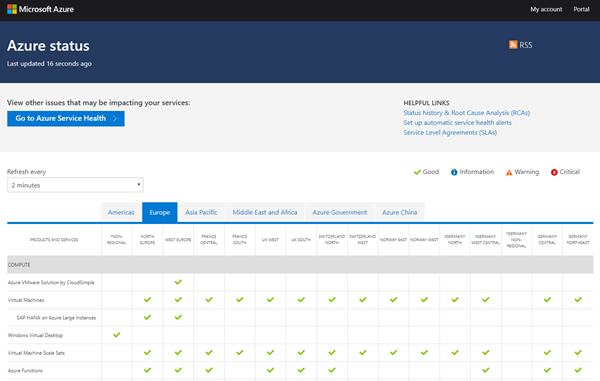
Task: Click Virtual Machines UK West status checkmark
Action: click(x=271, y=300)
